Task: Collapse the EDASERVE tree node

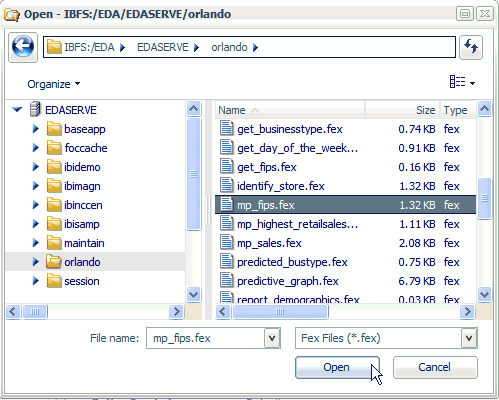Action: 17,109
